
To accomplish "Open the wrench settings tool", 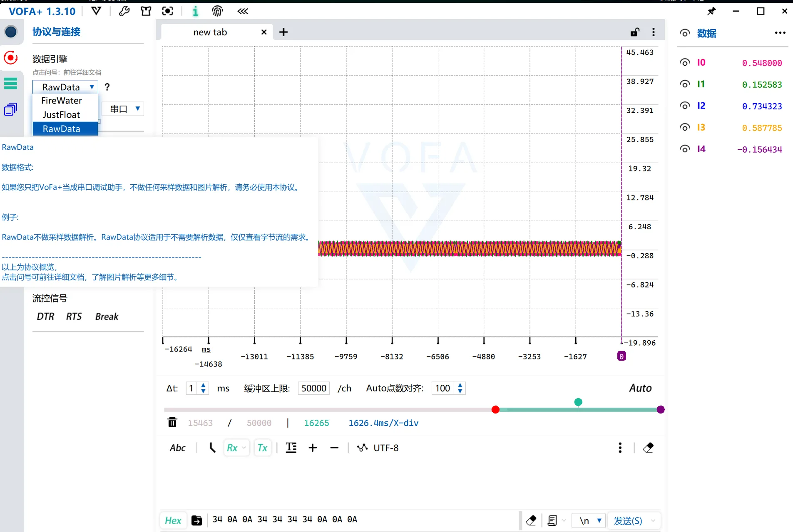I will coord(124,11).
